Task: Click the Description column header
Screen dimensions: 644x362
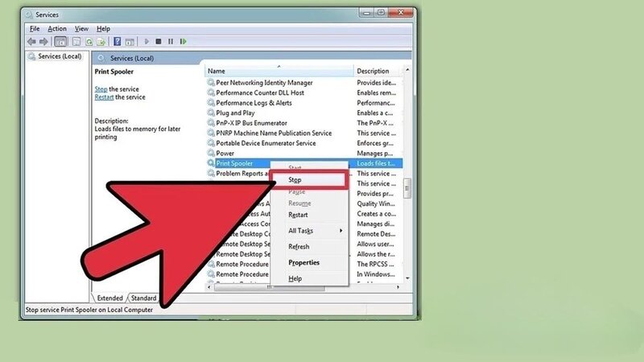Action: [x=378, y=71]
